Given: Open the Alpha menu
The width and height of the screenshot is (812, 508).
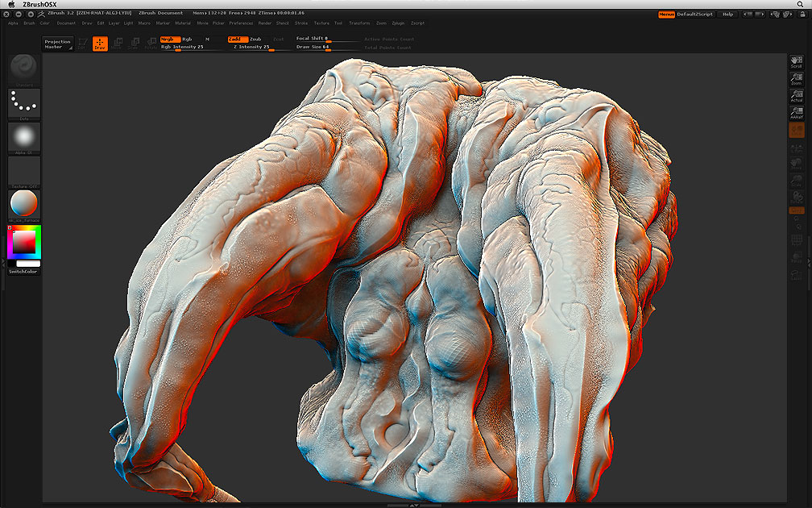Looking at the screenshot, I should pos(13,23).
